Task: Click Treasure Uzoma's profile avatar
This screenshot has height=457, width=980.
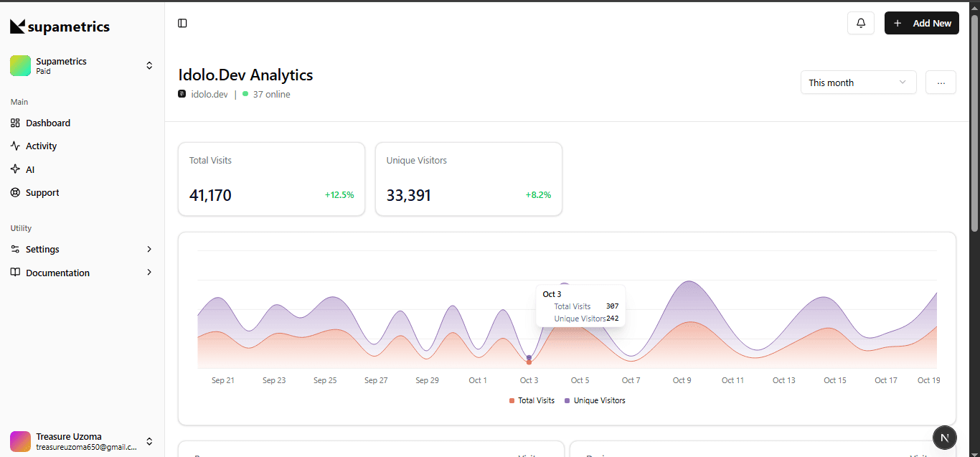Action: pos(20,441)
